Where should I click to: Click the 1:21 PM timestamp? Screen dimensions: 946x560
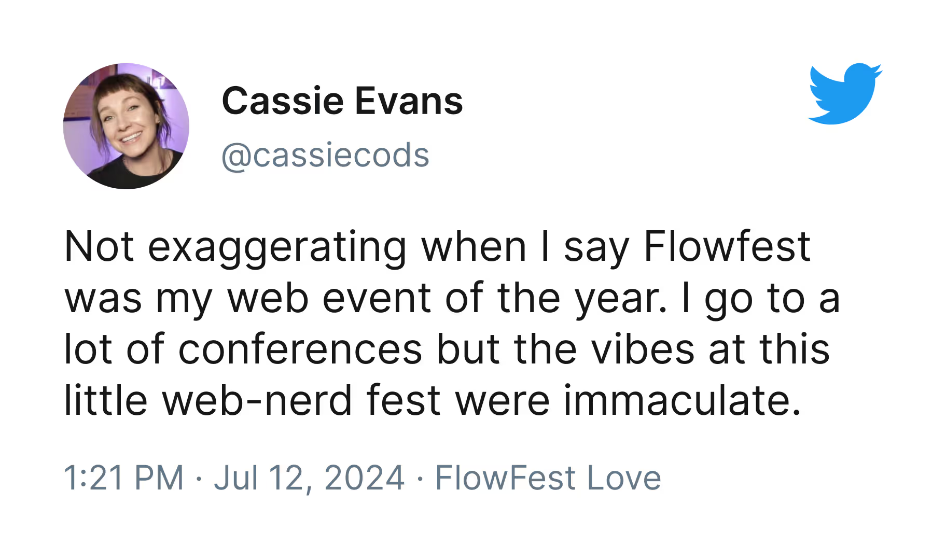[124, 478]
